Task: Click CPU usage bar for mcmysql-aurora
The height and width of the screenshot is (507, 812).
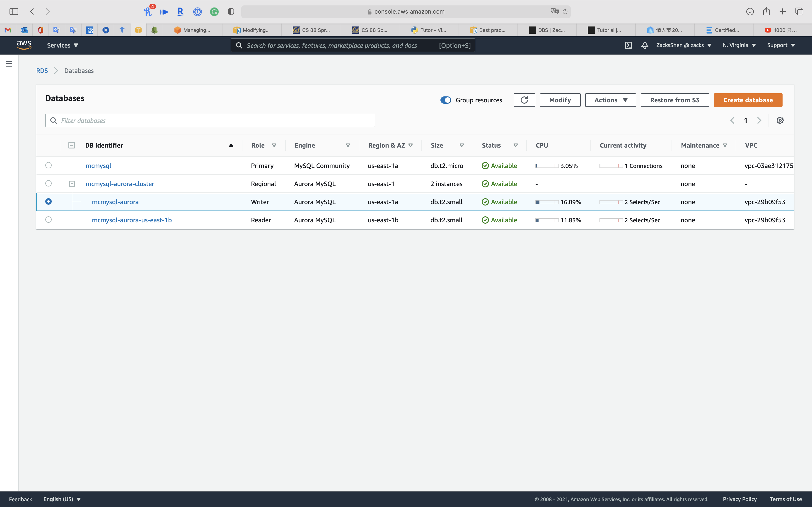Action: [547, 202]
